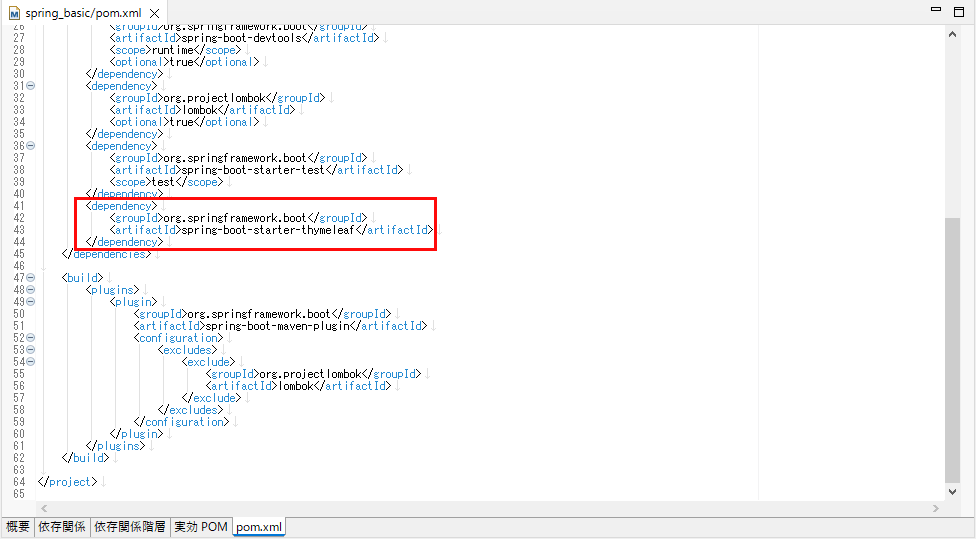Collapse the build element on line 47
The height and width of the screenshot is (539, 976).
tap(31, 278)
